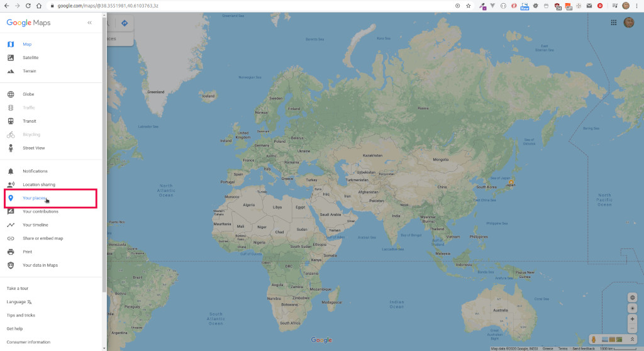
Task: Click the Street View pegman icon in menu
Action: click(11, 148)
